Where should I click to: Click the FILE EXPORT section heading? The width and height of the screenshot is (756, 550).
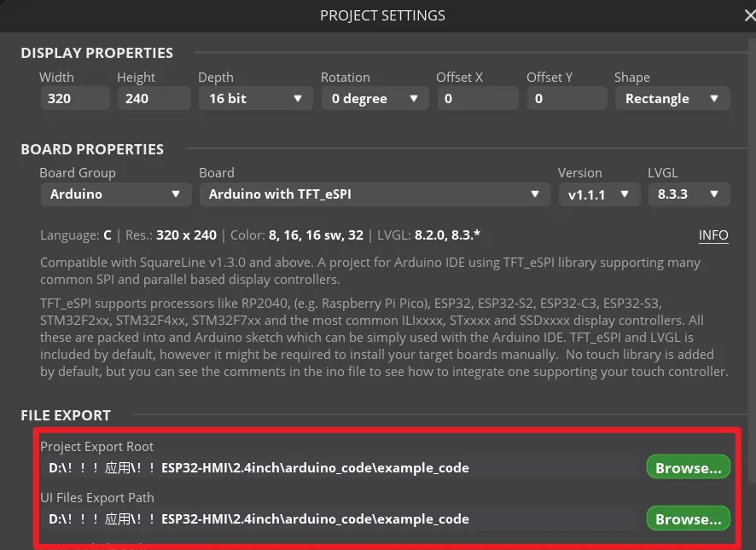click(66, 415)
